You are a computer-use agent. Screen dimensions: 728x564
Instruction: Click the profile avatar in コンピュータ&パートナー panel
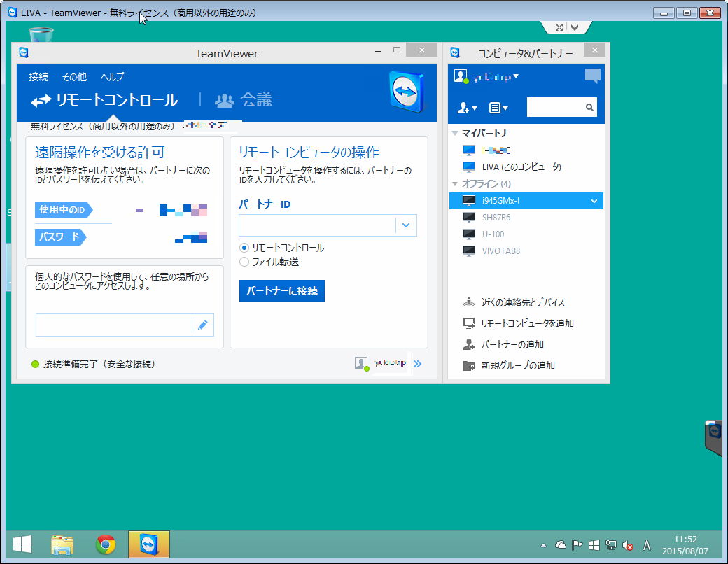click(x=461, y=76)
